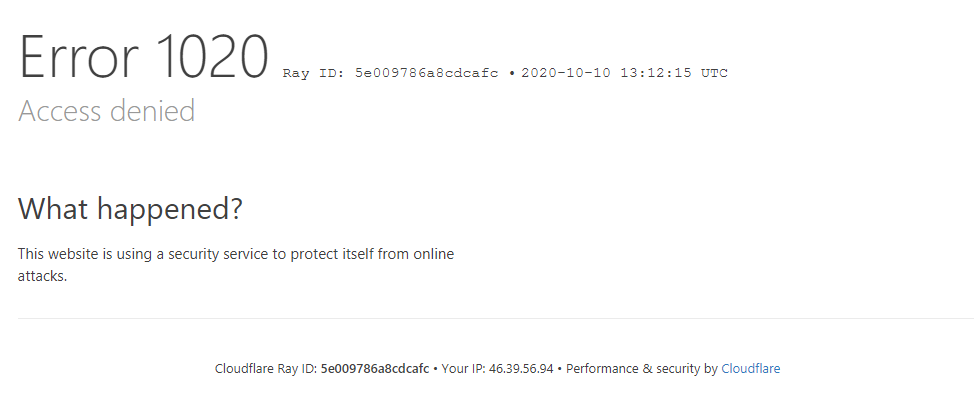Click the security service explanation paragraph

(x=235, y=265)
